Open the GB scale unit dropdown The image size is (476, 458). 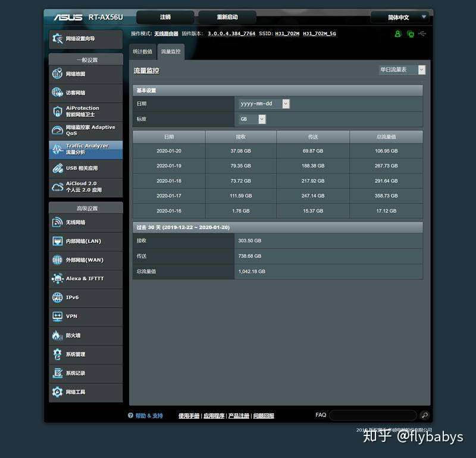pyautogui.click(x=252, y=119)
